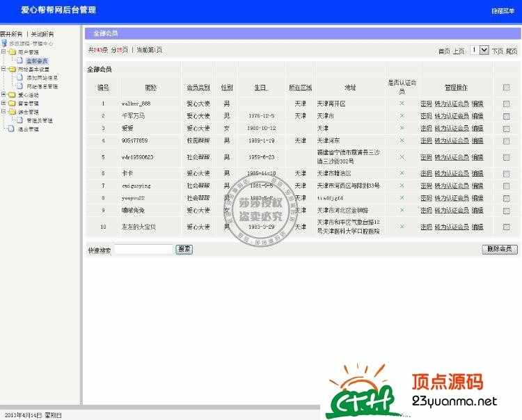Click certification X icon in 905477859 row
The width and height of the screenshot is (522, 420).
[x=402, y=140]
